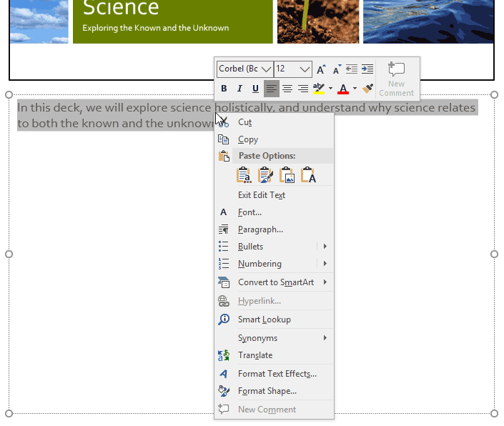Click the Increase Font Size icon

click(321, 69)
